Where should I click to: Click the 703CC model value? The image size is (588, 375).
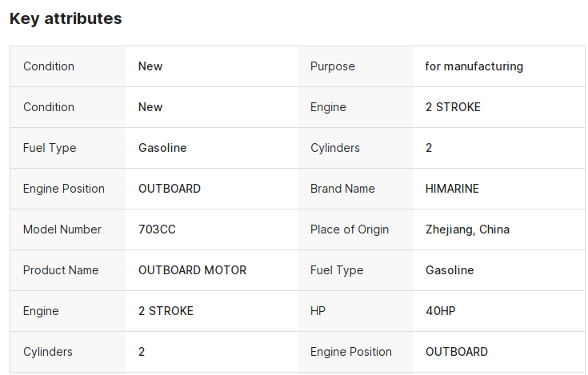pyautogui.click(x=157, y=229)
